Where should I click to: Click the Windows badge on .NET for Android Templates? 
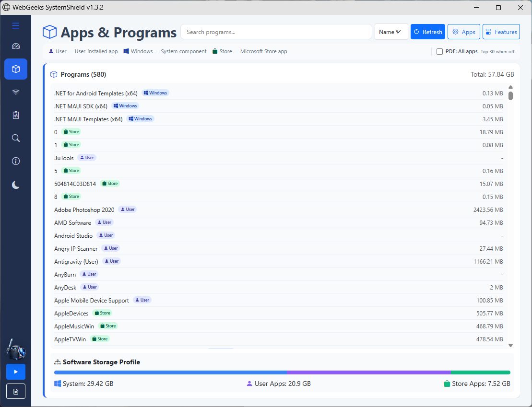click(x=155, y=93)
